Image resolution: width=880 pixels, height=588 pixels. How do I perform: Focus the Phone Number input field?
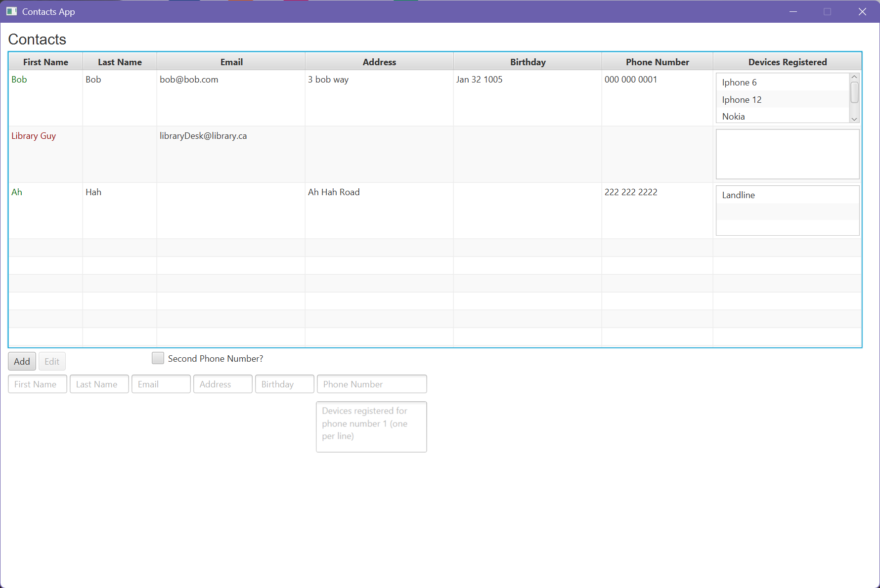tap(372, 384)
